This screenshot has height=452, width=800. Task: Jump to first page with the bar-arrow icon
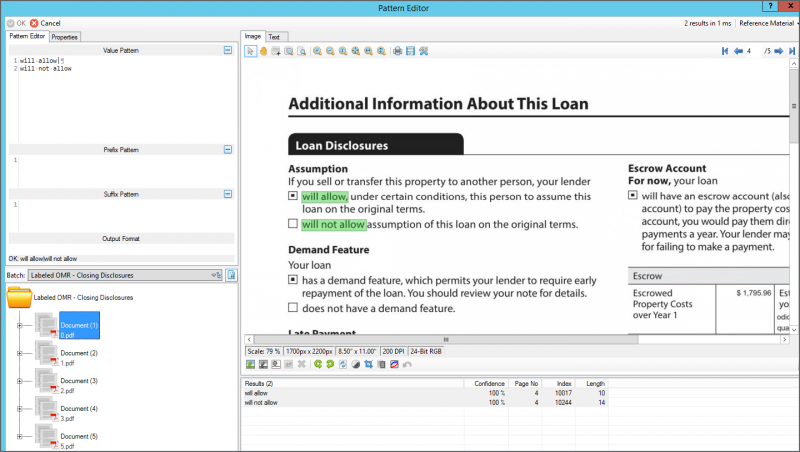(x=725, y=51)
